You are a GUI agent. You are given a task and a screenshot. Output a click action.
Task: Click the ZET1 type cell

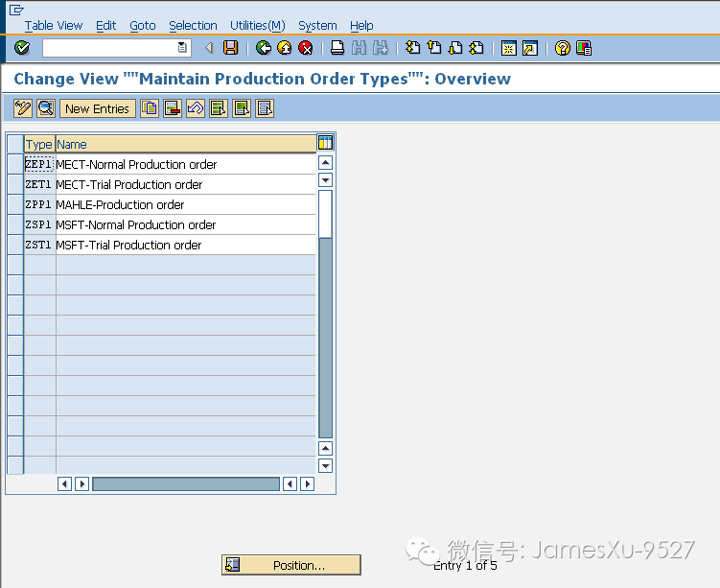39,184
